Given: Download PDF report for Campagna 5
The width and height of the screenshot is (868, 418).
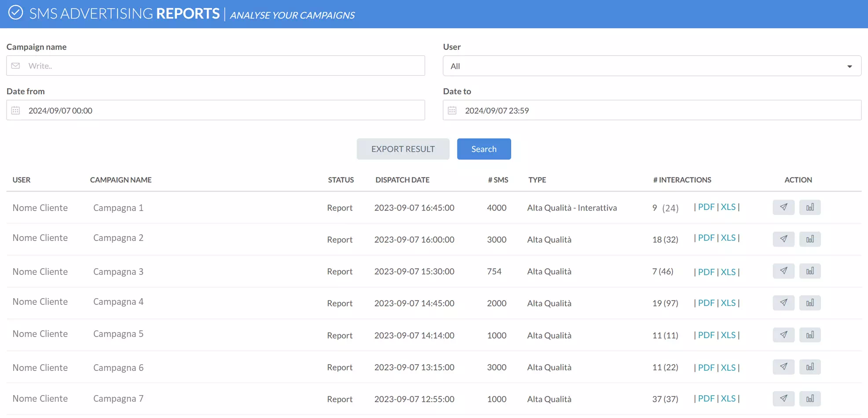Looking at the screenshot, I should pyautogui.click(x=706, y=335).
